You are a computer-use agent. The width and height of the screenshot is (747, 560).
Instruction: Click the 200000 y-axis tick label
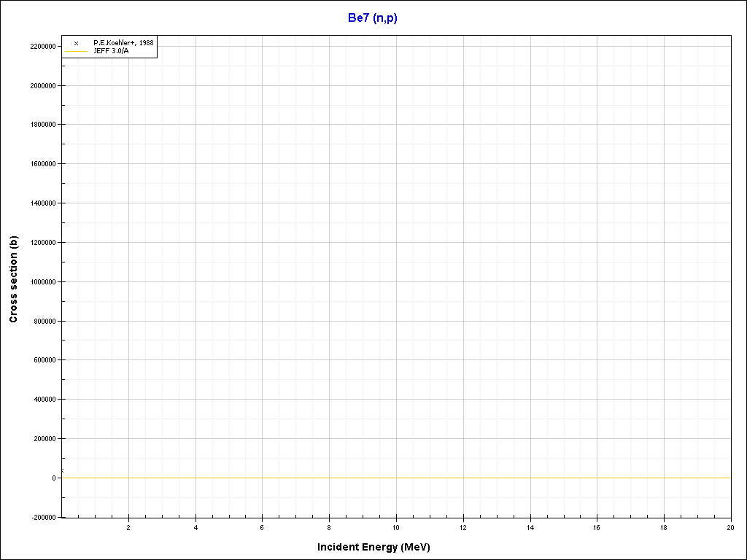42,439
